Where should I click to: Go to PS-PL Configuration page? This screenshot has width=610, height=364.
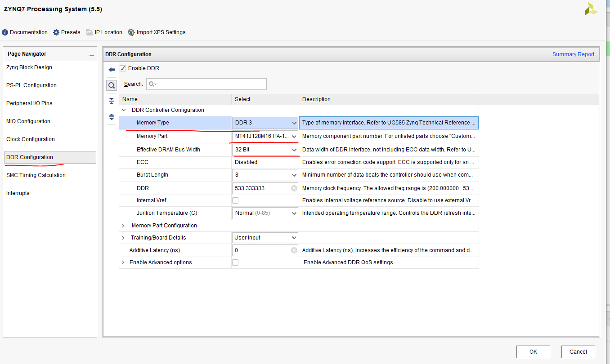pos(31,85)
